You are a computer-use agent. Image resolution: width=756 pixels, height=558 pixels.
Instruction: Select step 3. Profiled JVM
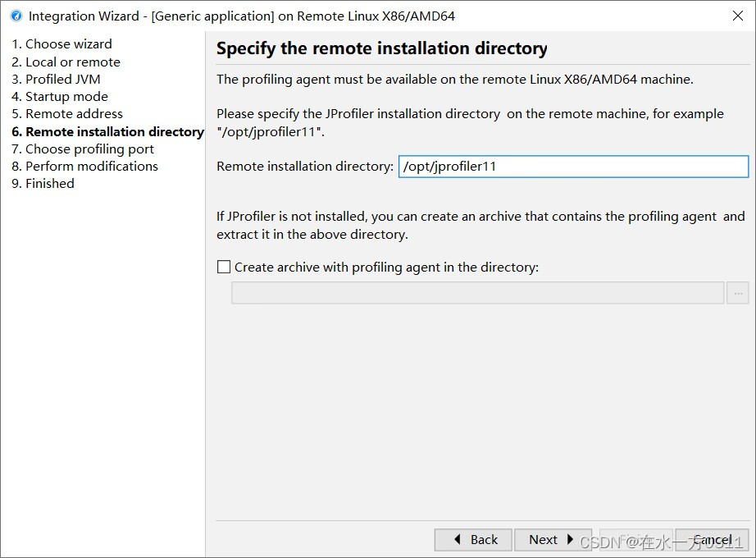[56, 79]
